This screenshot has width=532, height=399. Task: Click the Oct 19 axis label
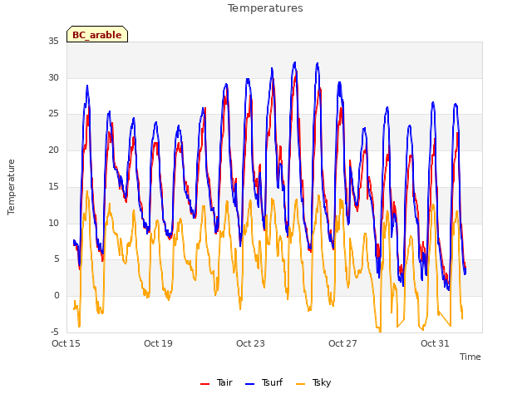pos(158,343)
